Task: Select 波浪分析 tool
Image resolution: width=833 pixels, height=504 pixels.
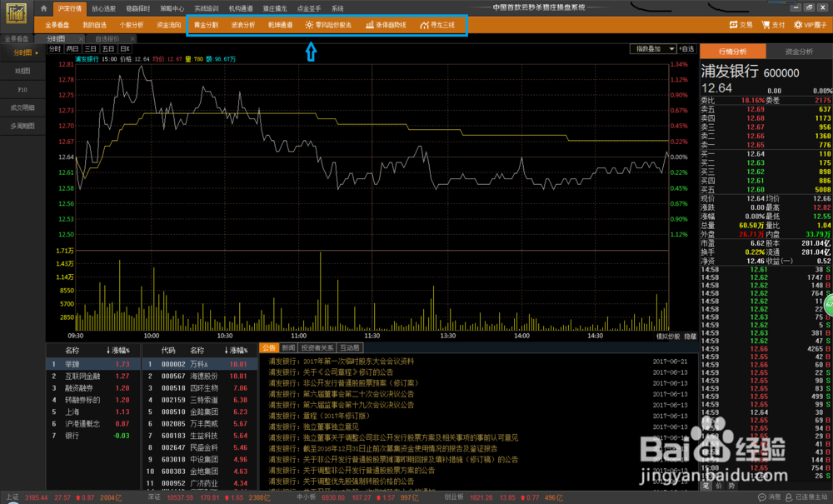Action: pos(243,25)
